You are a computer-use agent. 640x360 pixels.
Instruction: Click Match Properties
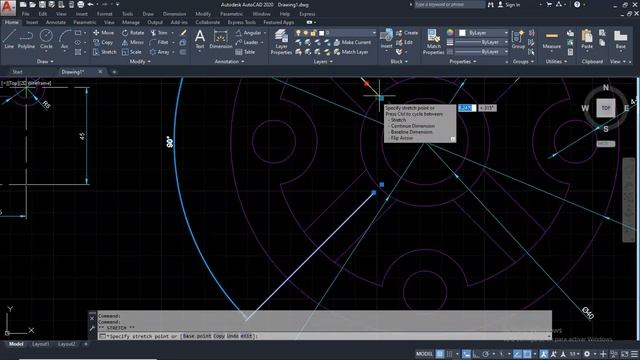[x=433, y=42]
